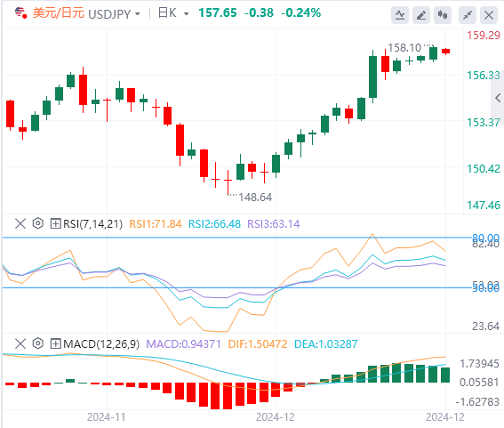Click the MACD(12,26,9) indicator label

[101, 343]
